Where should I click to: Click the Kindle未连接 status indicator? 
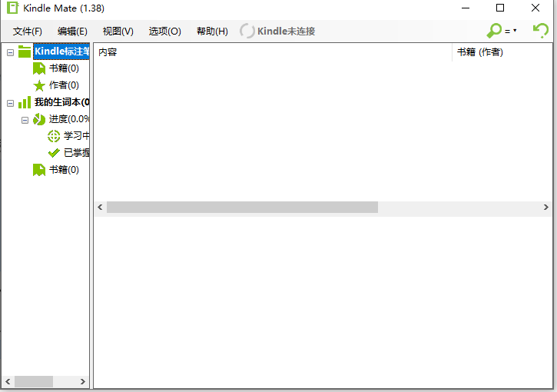pyautogui.click(x=277, y=32)
